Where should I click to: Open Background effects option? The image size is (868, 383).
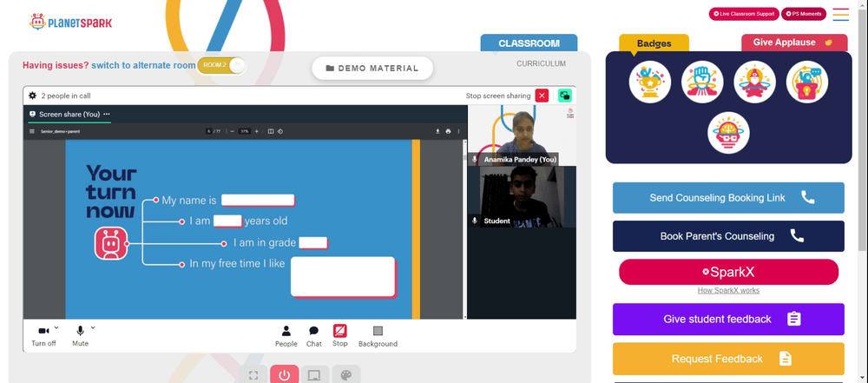[x=378, y=336]
